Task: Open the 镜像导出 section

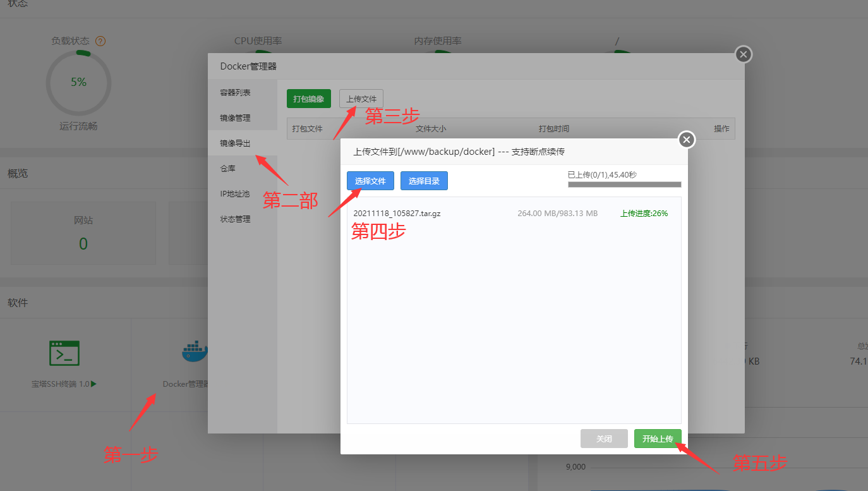Action: pos(236,142)
